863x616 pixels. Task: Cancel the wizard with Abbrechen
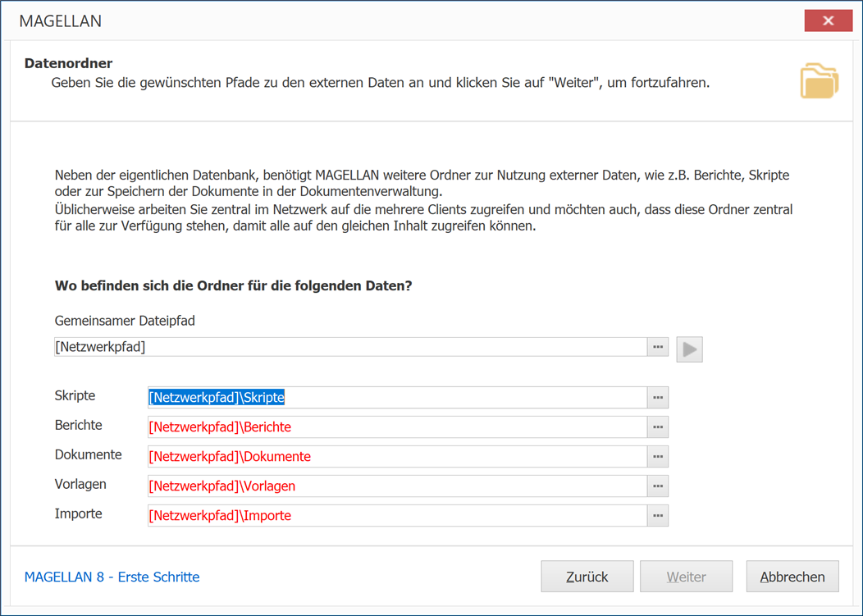coord(792,577)
